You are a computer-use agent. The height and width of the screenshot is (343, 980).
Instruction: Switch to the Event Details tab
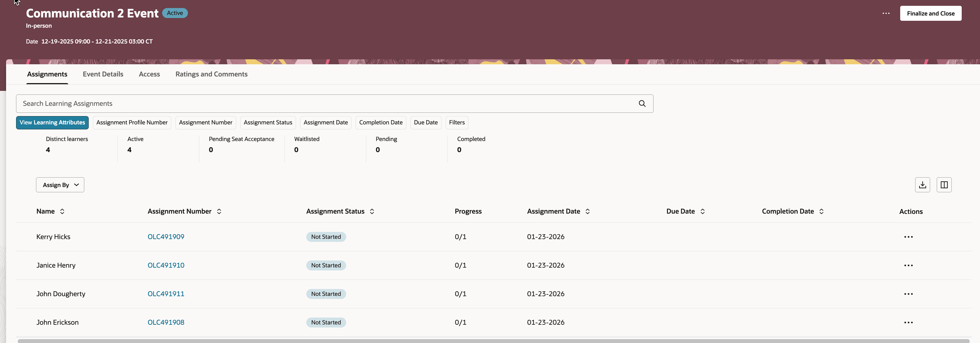coord(103,74)
